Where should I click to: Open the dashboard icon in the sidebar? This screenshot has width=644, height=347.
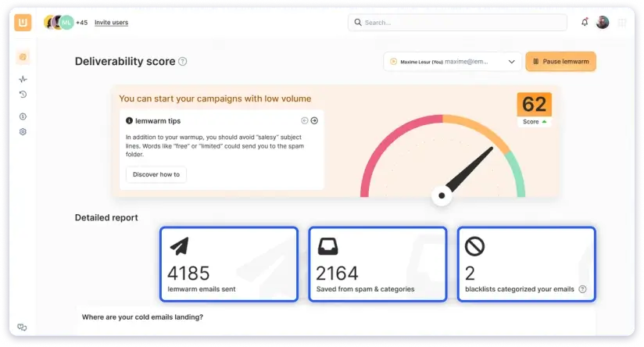point(23,57)
